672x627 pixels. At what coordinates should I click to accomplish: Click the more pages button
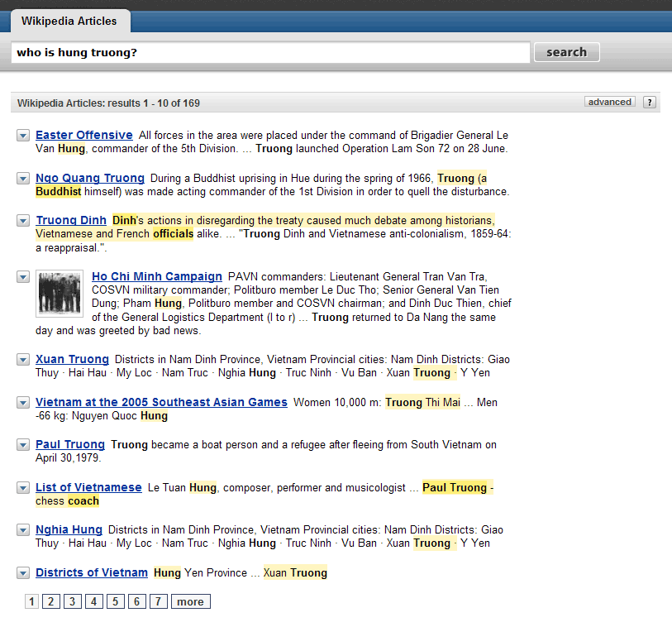[x=191, y=601]
